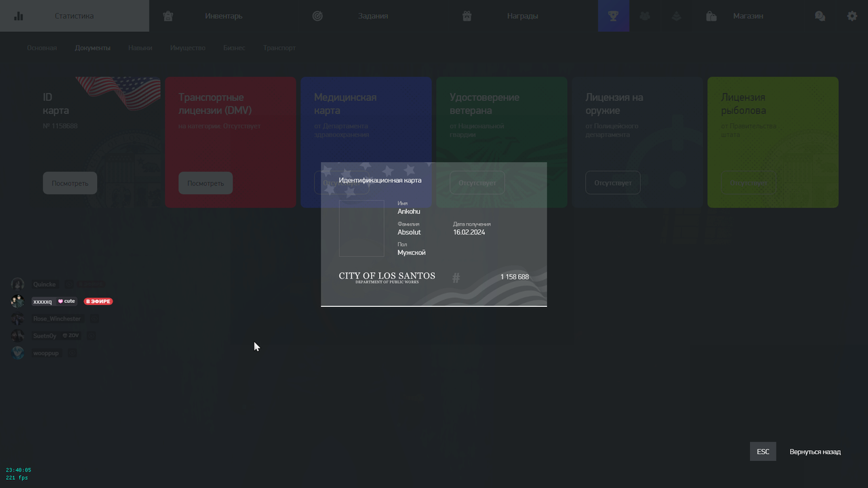Viewport: 868px width, 488px height.
Task: Click the shopping bag icon next to Магазин
Action: [711, 16]
